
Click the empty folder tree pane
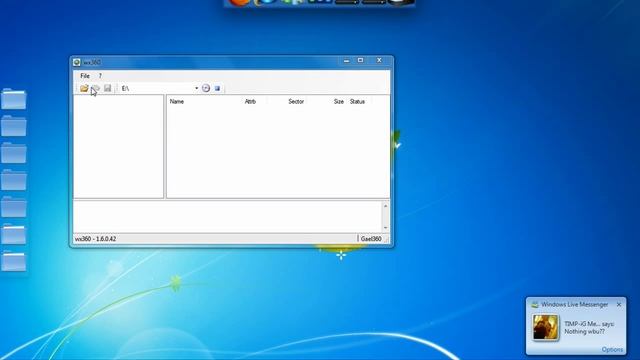pyautogui.click(x=119, y=147)
